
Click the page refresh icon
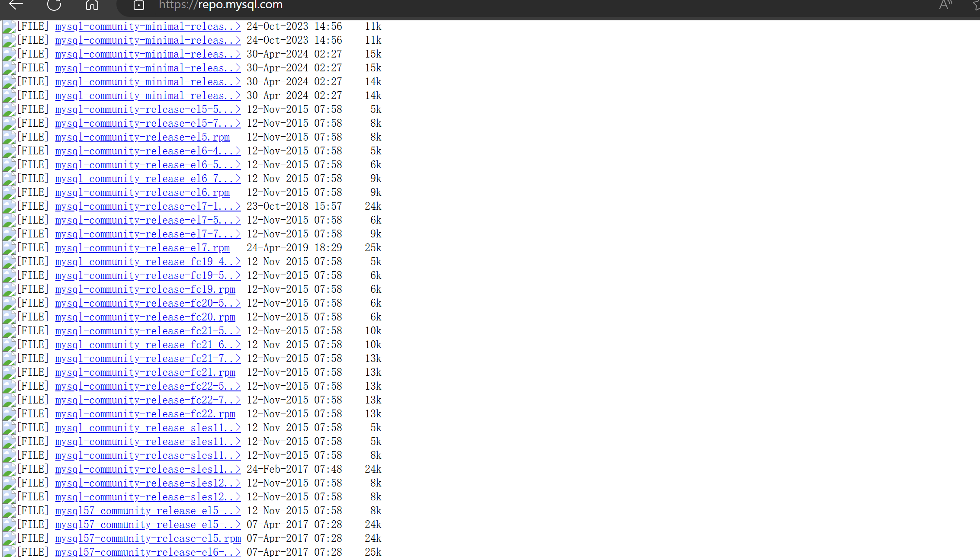[54, 5]
